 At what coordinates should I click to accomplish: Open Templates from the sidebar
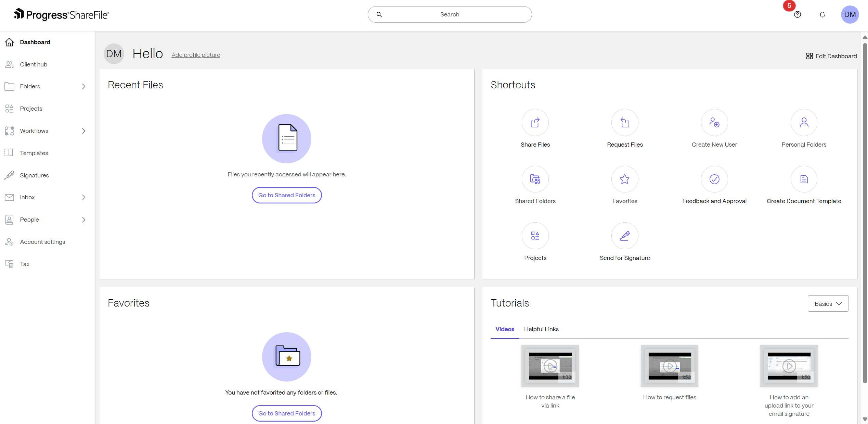[x=34, y=153]
